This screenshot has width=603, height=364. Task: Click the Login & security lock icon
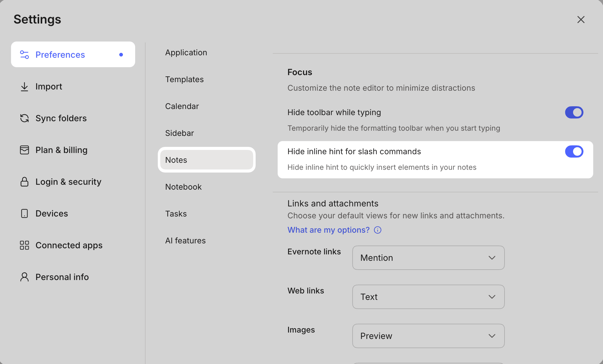(24, 182)
